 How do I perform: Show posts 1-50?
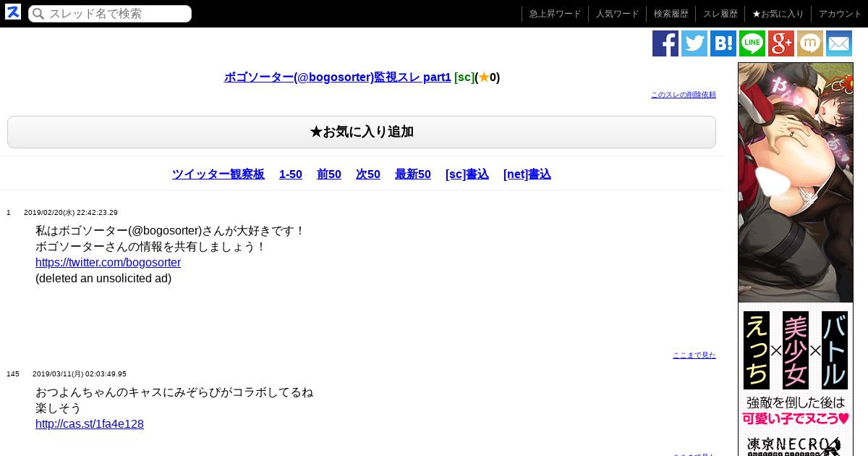pos(291,174)
